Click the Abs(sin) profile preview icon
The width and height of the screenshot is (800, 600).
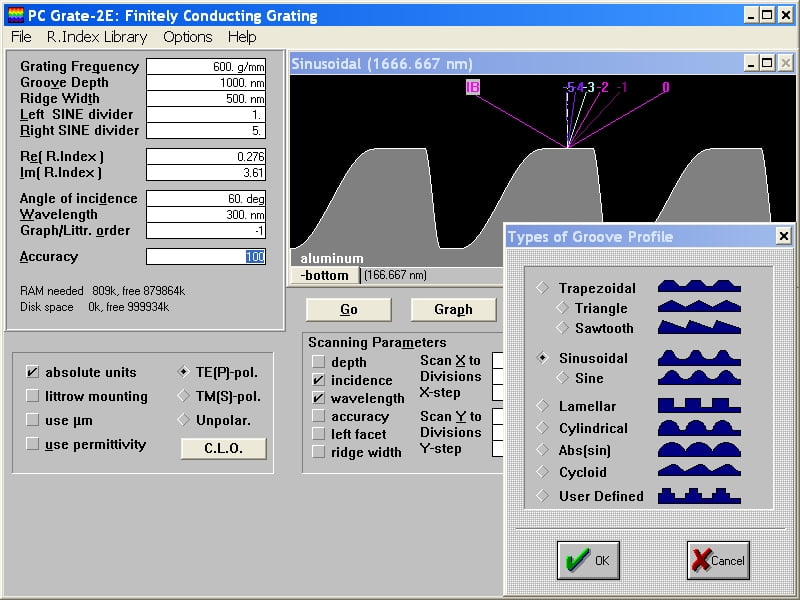point(699,449)
